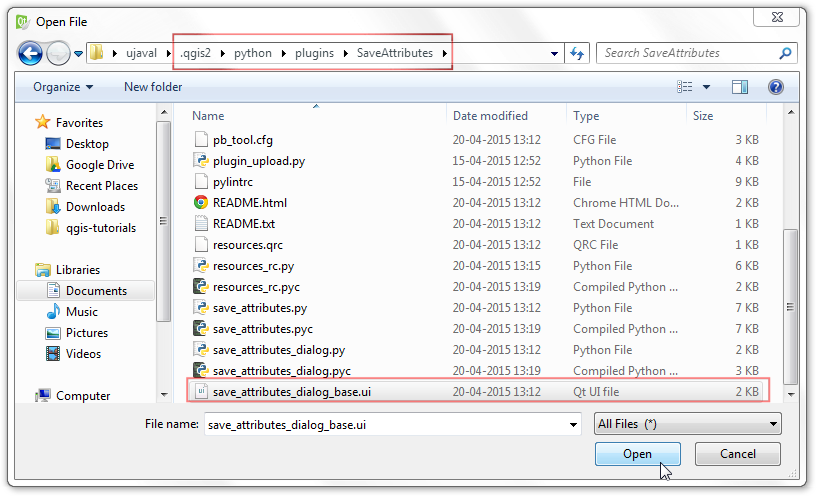This screenshot has width=817, height=496.
Task: Click the pylintrc file icon
Action: (x=201, y=181)
